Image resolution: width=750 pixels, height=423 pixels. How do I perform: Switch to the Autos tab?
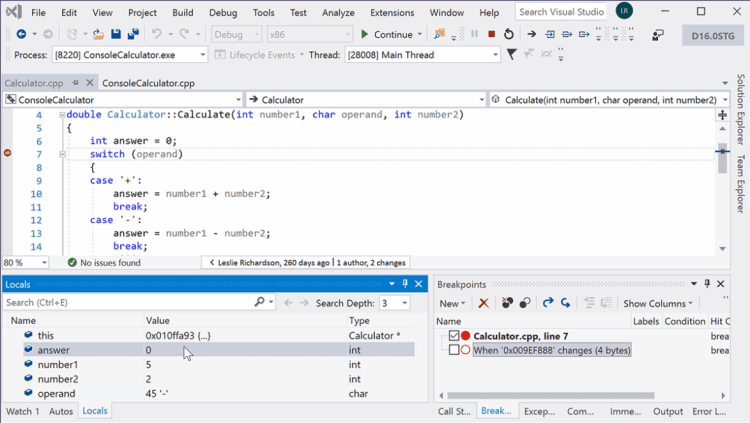pos(61,411)
